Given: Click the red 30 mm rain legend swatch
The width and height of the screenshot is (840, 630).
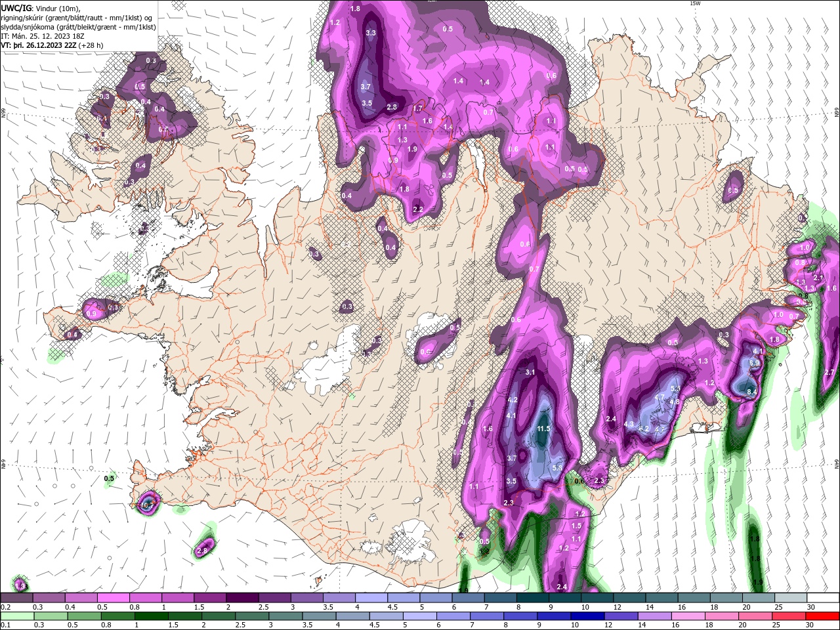Looking at the screenshot, I should [823, 616].
